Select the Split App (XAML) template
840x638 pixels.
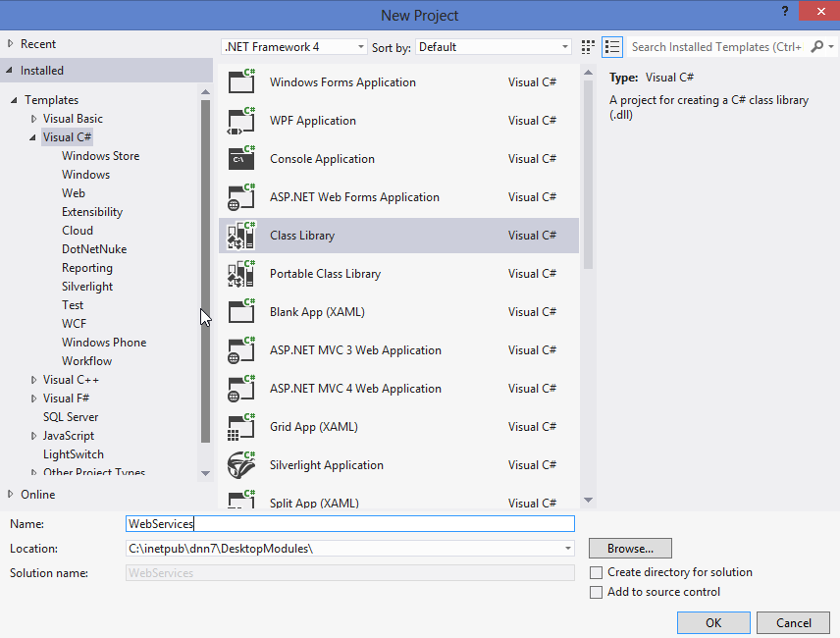pos(398,500)
